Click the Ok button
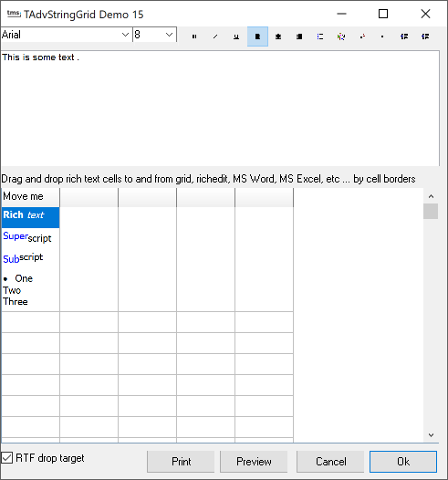Viewport: 448px width, 480px height. pos(403,462)
